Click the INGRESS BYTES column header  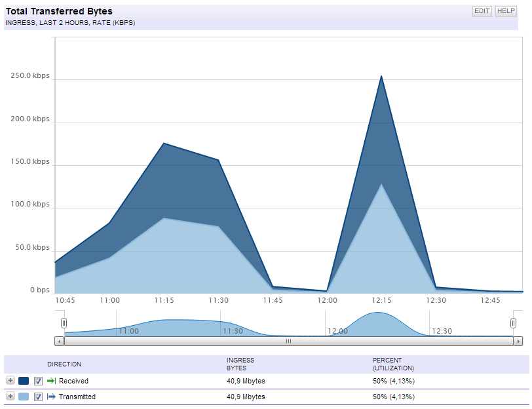click(x=240, y=364)
